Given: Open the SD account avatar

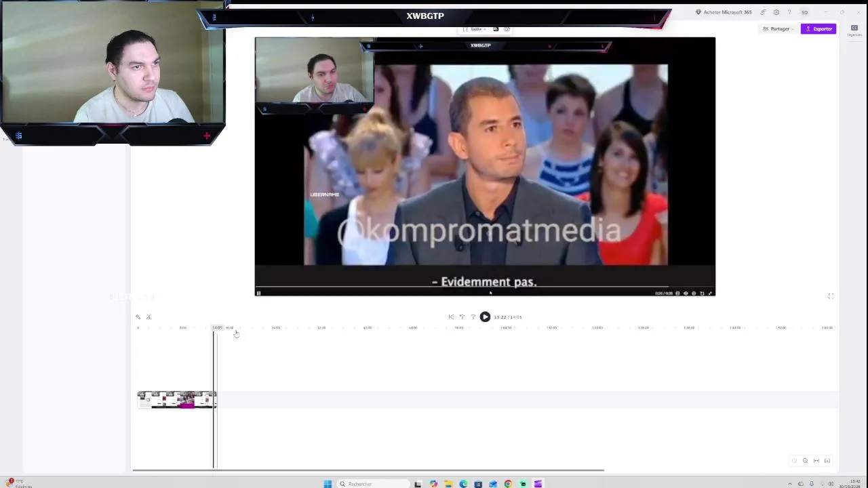Looking at the screenshot, I should [x=804, y=12].
